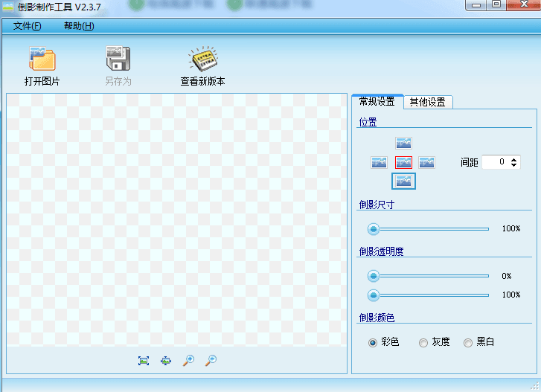Set reflection position to top

click(x=403, y=143)
